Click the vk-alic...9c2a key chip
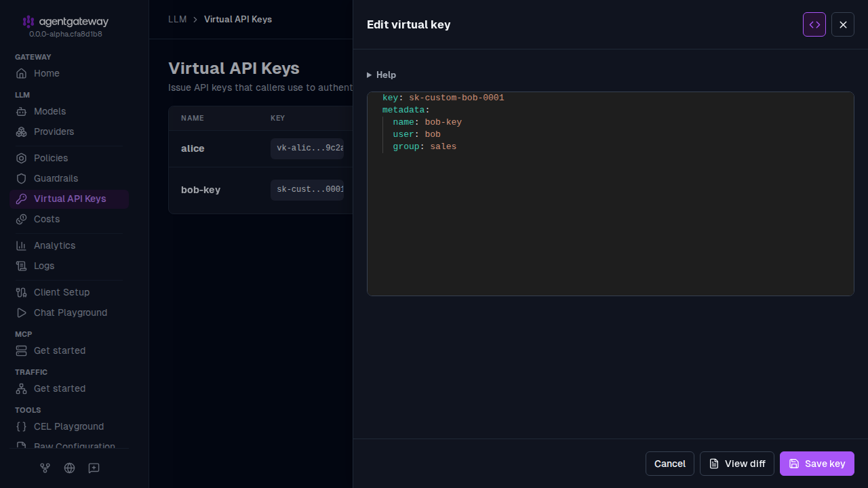The height and width of the screenshot is (488, 868). pyautogui.click(x=307, y=148)
